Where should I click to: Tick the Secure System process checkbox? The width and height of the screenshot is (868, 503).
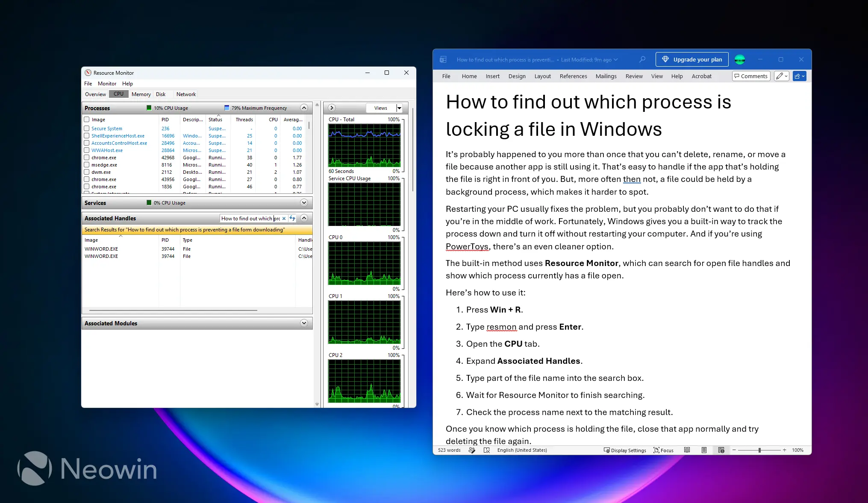pos(87,129)
